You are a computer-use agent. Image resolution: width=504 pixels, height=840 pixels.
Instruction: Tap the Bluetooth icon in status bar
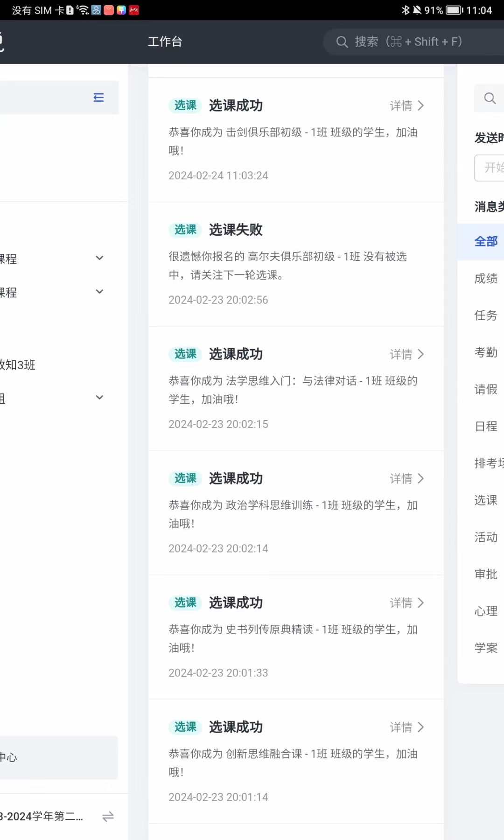(x=405, y=10)
